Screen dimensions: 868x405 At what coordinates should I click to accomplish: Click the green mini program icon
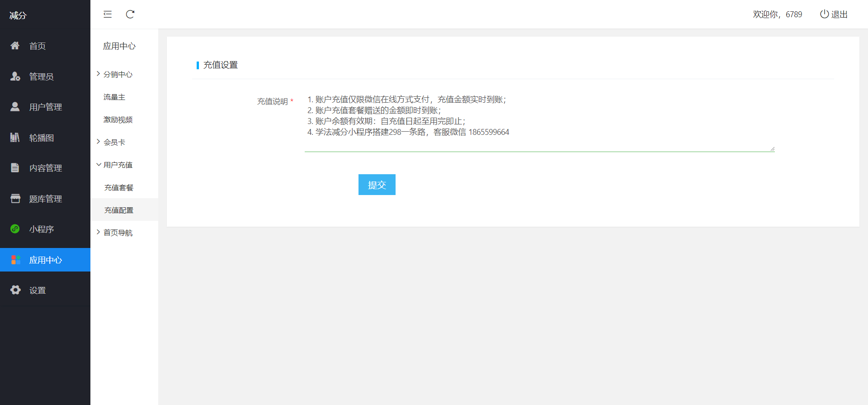[15, 229]
